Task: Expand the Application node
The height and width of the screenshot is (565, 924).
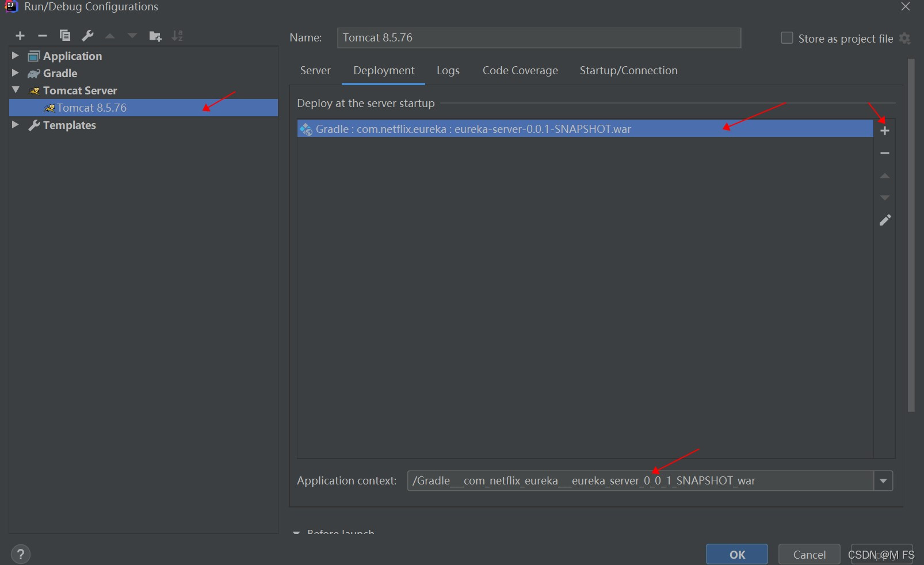Action: tap(16, 55)
